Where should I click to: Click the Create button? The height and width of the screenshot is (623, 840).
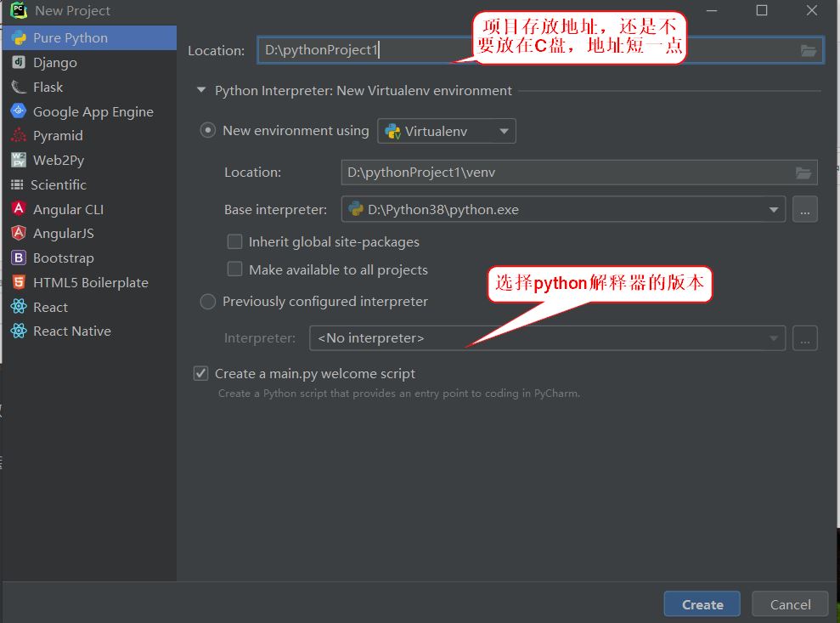702,604
